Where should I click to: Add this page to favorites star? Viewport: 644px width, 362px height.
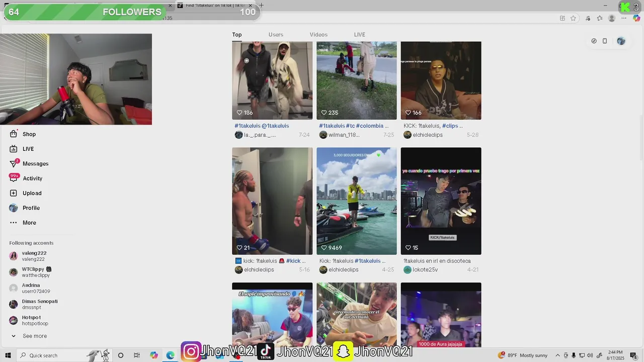[573, 18]
